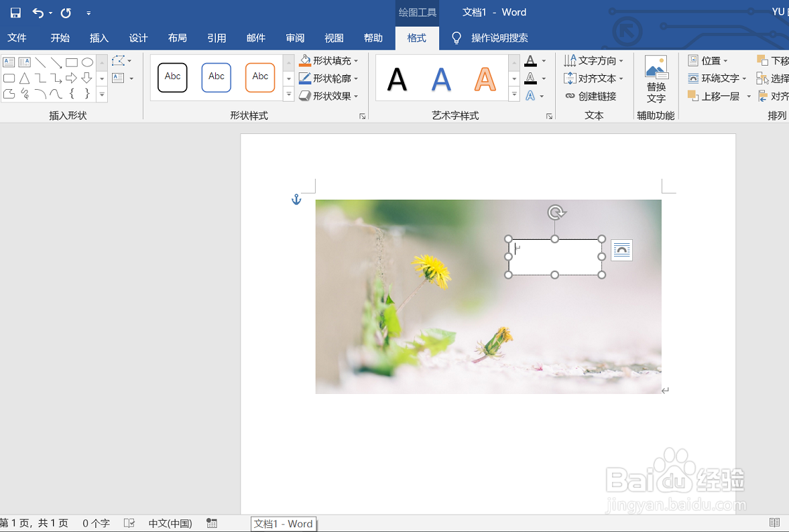Screen dimensions: 789x532
Task: Click the 对齐文本 button
Action: pos(594,78)
